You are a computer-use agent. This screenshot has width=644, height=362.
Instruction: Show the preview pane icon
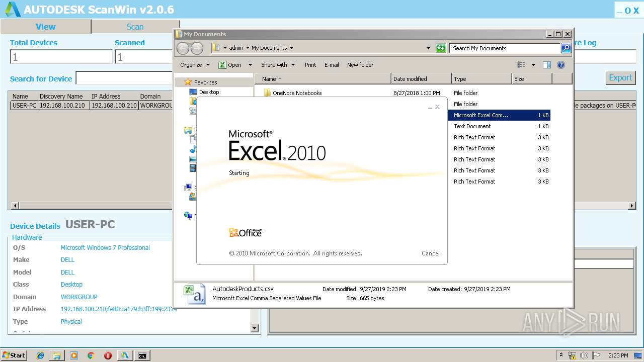547,65
